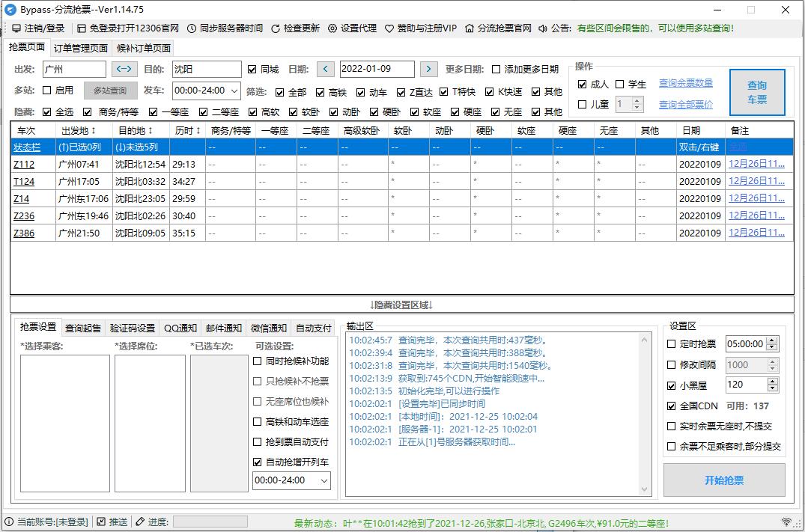This screenshot has height=532, width=805.
Task: Open the 邮件通知 tab
Action: (x=224, y=328)
